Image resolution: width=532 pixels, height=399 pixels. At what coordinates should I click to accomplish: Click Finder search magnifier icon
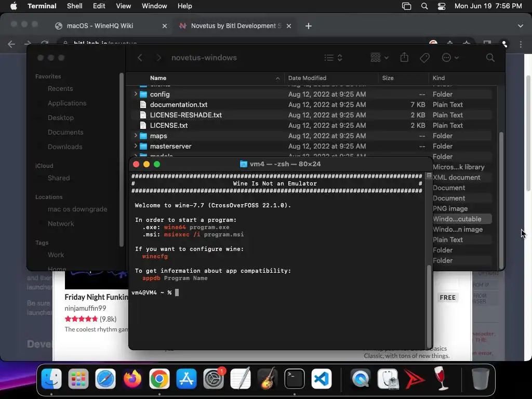(x=490, y=58)
